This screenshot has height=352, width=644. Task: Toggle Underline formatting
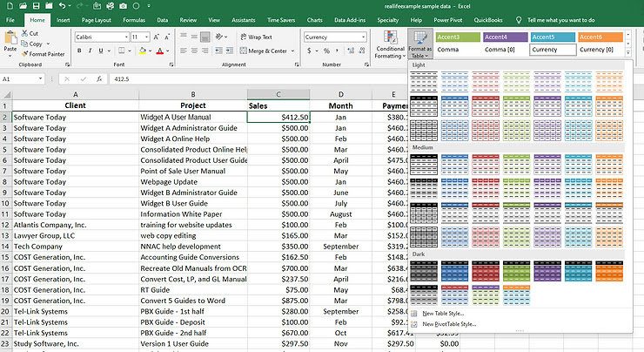101,51
